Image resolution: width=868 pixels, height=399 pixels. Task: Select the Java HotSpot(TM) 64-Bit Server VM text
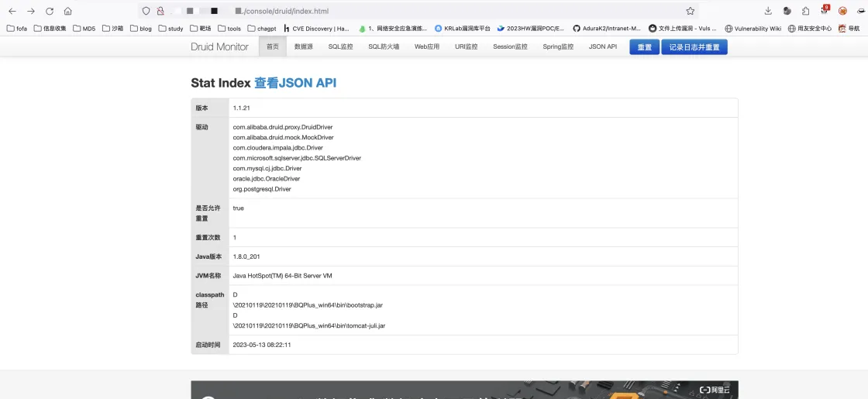(x=282, y=276)
